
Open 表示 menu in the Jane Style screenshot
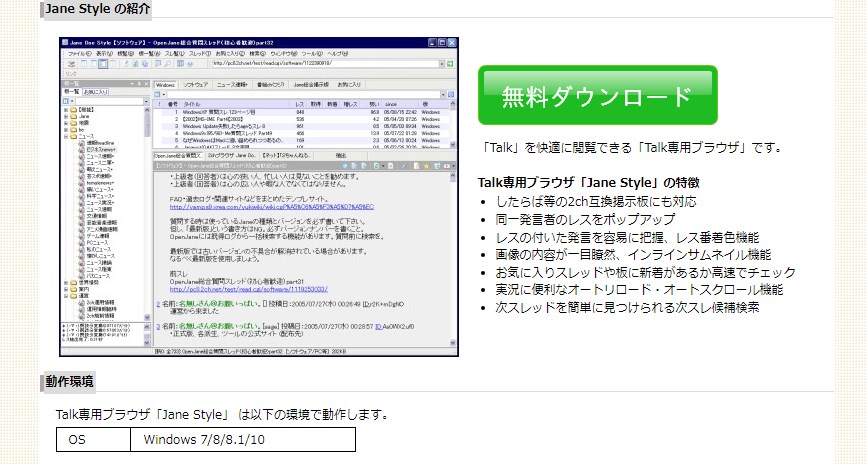coord(104,54)
